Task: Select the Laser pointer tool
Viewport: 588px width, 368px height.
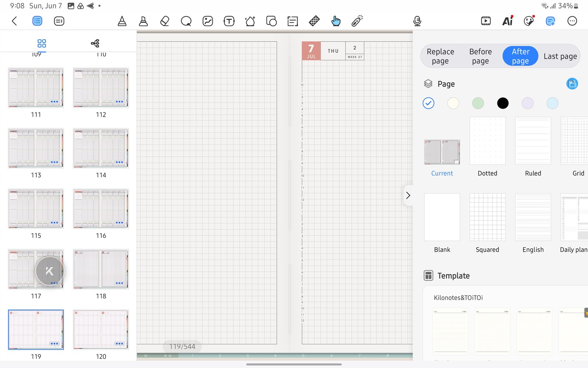Action: [357, 21]
